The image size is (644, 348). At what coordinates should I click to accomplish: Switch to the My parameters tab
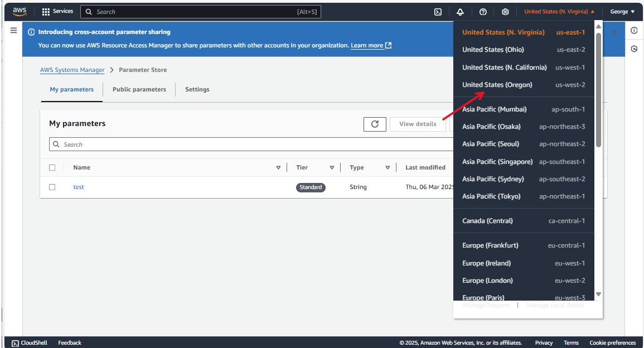coord(72,90)
